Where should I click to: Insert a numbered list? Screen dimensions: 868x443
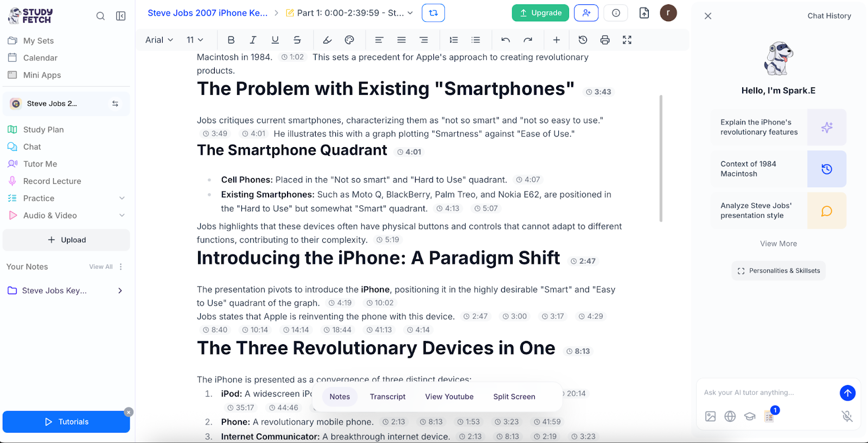click(x=454, y=40)
